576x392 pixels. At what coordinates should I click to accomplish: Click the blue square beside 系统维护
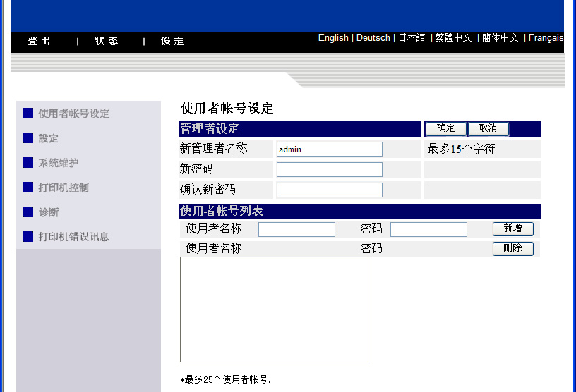click(28, 163)
